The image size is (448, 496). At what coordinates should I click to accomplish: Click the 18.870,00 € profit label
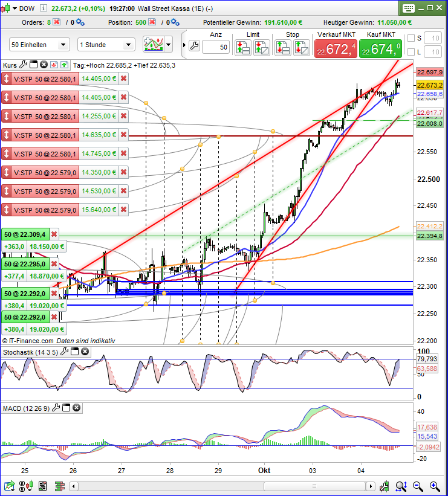pos(47,276)
